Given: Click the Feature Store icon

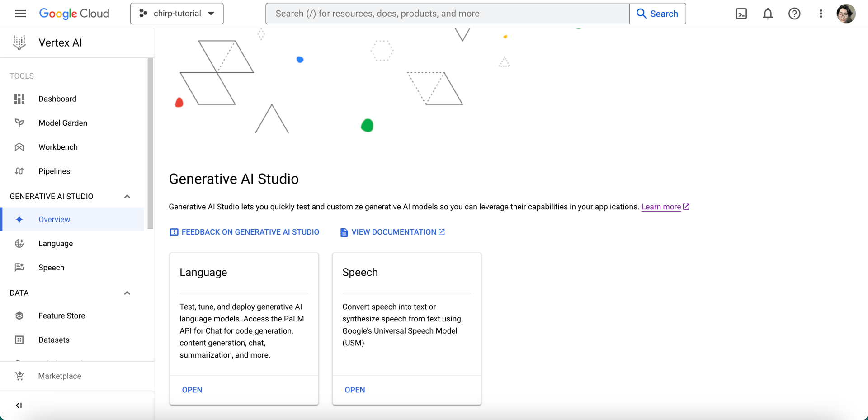Looking at the screenshot, I should coord(19,316).
